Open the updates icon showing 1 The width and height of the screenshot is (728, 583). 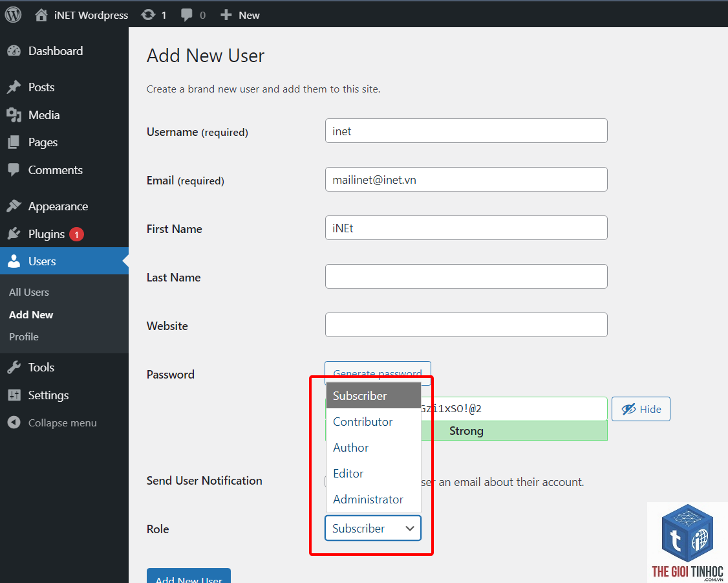tap(148, 16)
